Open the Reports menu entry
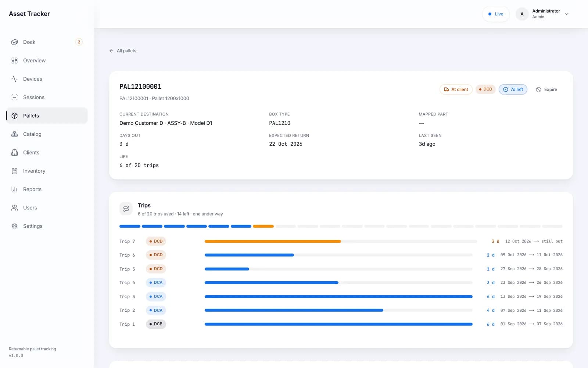The width and height of the screenshot is (588, 368). 47,189
